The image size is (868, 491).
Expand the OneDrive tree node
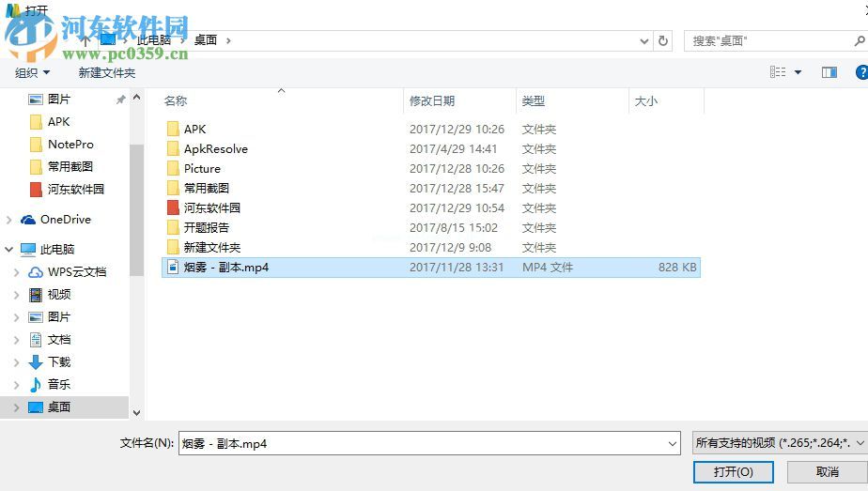click(8, 220)
